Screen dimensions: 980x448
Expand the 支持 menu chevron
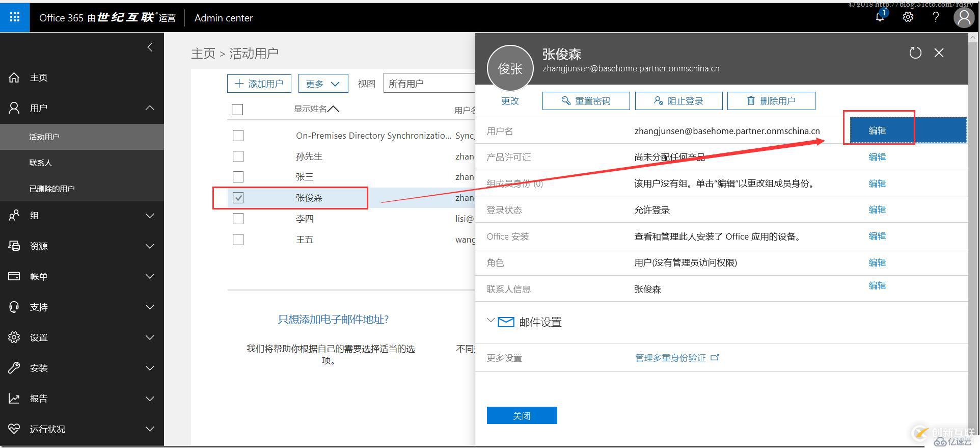(x=150, y=307)
